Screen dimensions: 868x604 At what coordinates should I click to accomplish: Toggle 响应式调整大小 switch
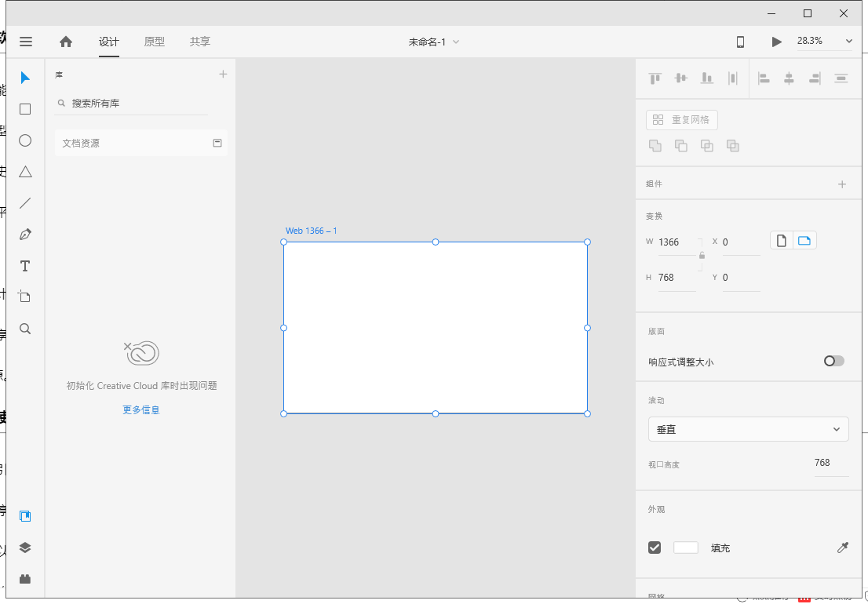point(833,361)
